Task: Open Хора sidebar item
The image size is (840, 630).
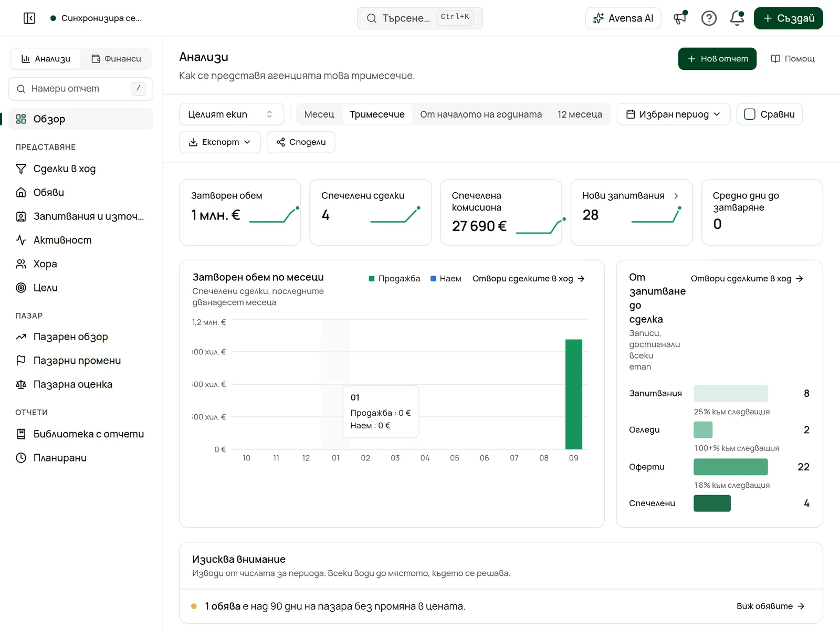Action: [81, 264]
